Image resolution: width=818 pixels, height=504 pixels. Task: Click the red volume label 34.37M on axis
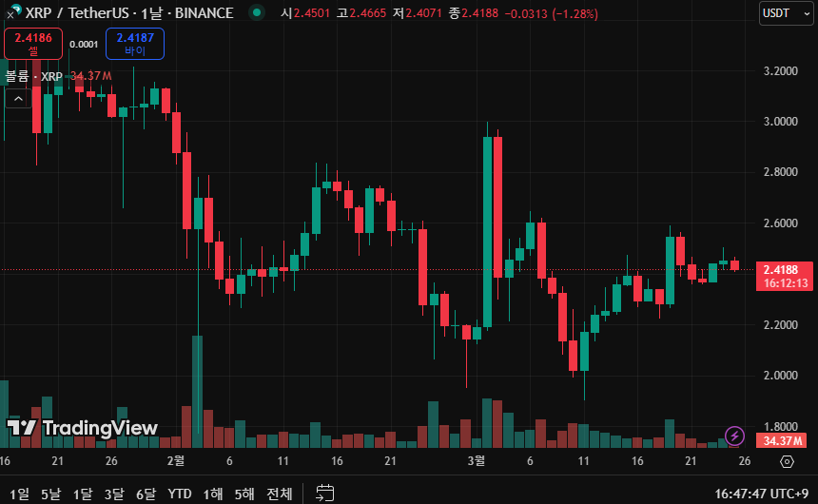pos(781,441)
